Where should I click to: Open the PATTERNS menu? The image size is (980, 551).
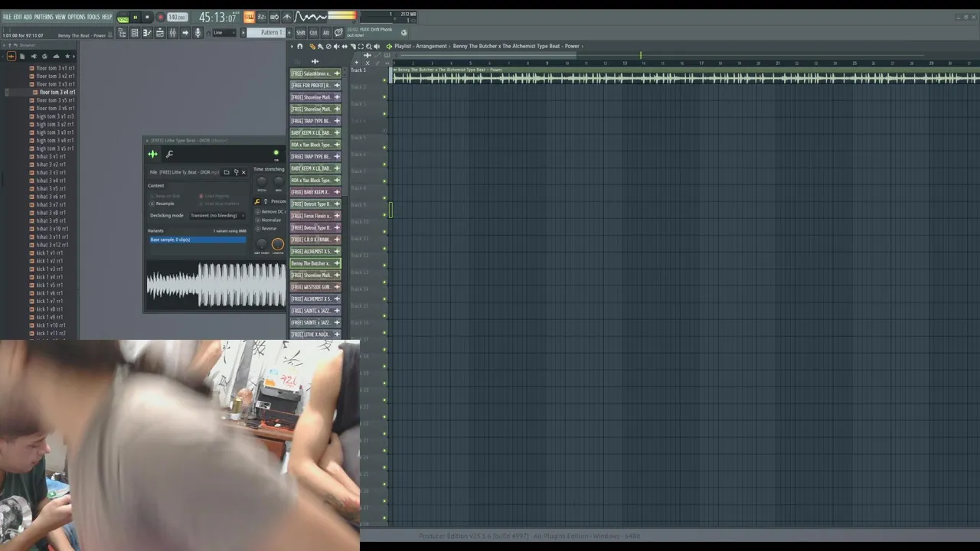click(44, 17)
